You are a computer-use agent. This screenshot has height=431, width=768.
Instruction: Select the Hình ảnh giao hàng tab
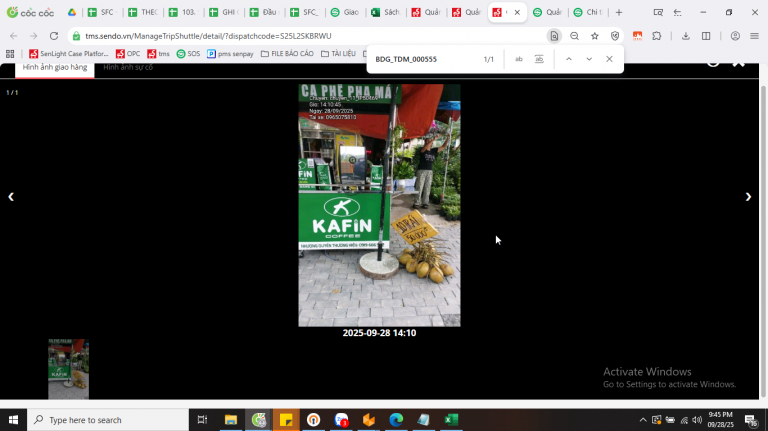pos(55,68)
